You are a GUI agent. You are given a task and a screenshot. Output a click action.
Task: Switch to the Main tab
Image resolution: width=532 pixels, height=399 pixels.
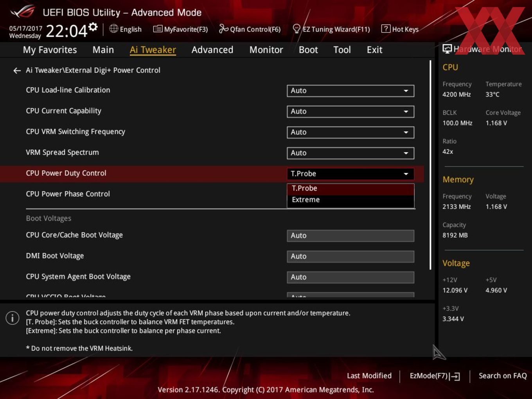(103, 50)
